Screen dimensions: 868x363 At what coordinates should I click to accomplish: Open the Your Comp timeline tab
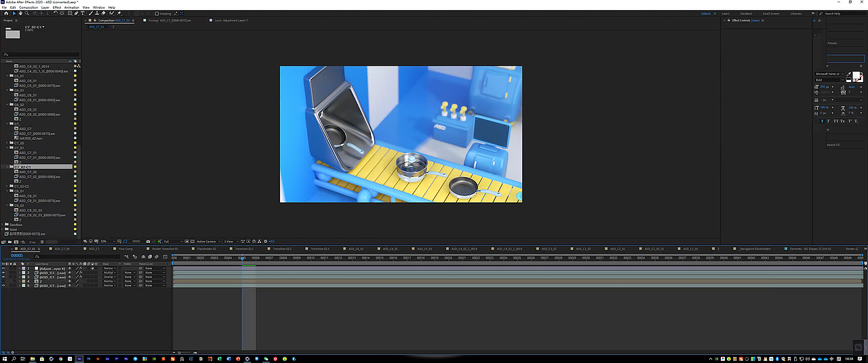pos(125,249)
